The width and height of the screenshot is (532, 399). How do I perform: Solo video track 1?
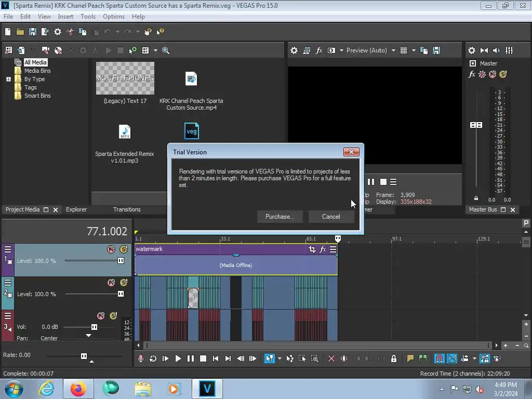click(124, 249)
